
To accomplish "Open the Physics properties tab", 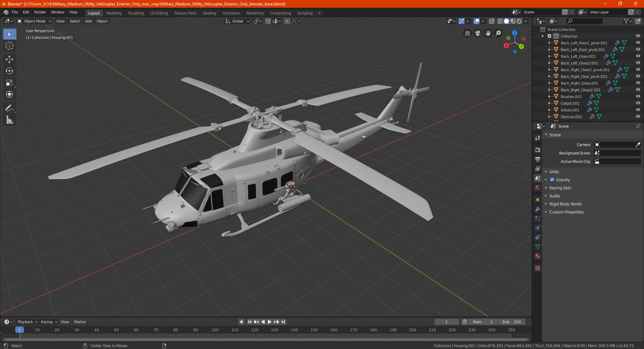I will [x=538, y=228].
